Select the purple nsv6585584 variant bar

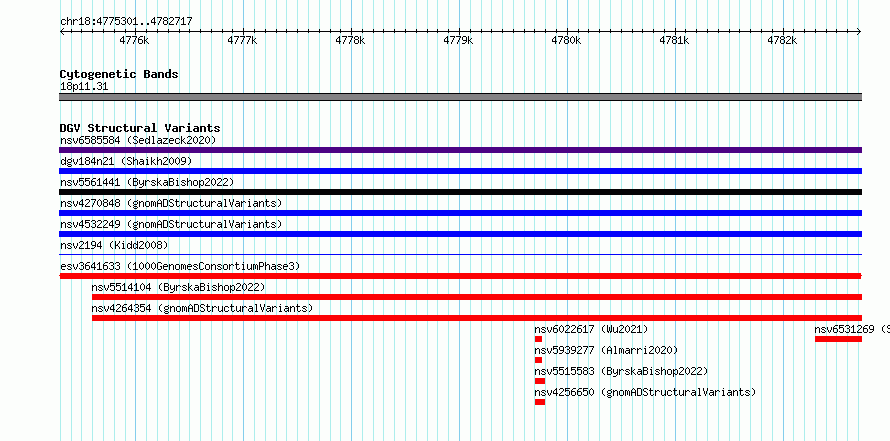[460, 150]
